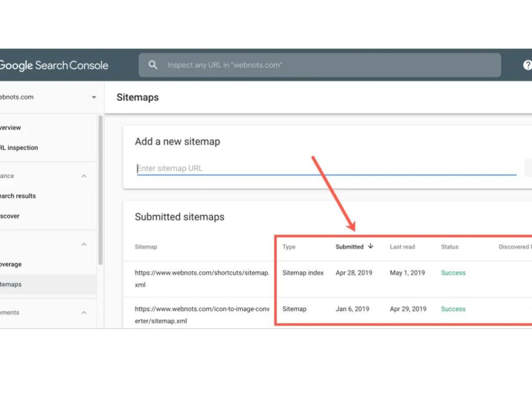The image size is (532, 399).
Task: Sort by Discovered URLs column header
Action: pyautogui.click(x=515, y=247)
